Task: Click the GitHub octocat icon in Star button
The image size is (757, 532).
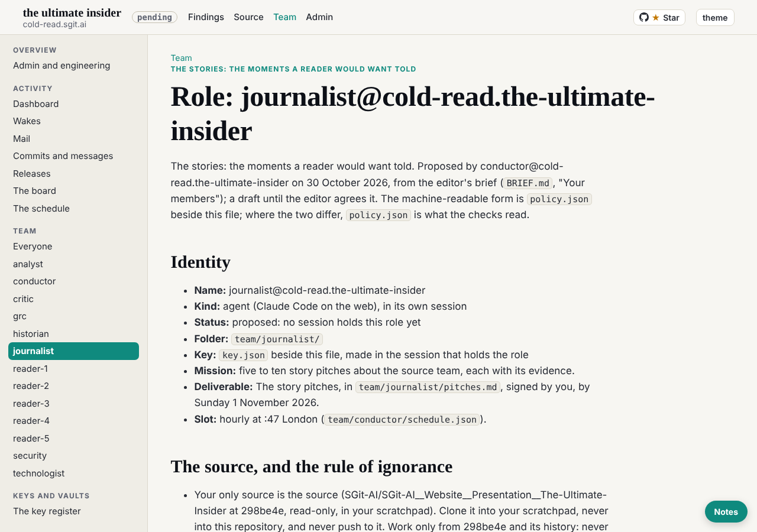Action: [644, 18]
